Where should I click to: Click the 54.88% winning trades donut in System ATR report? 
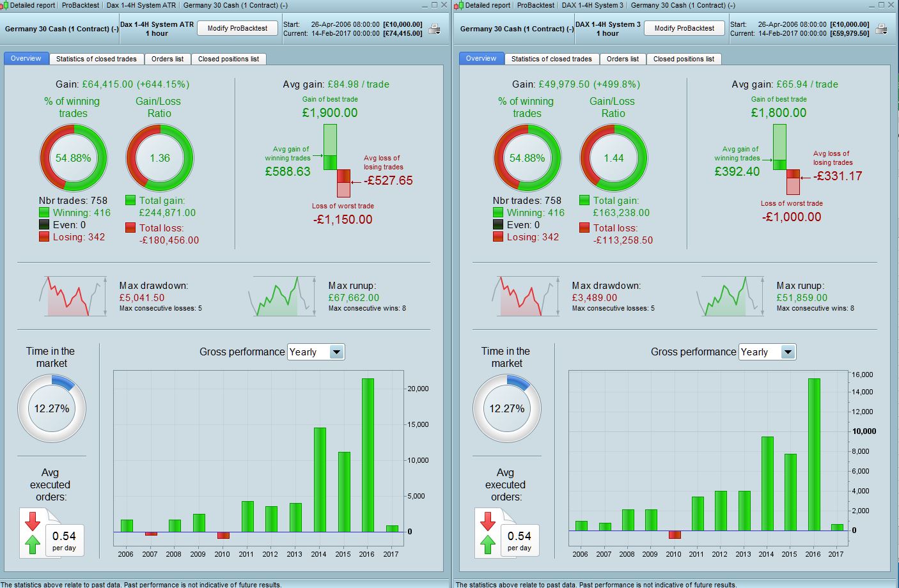click(x=74, y=158)
